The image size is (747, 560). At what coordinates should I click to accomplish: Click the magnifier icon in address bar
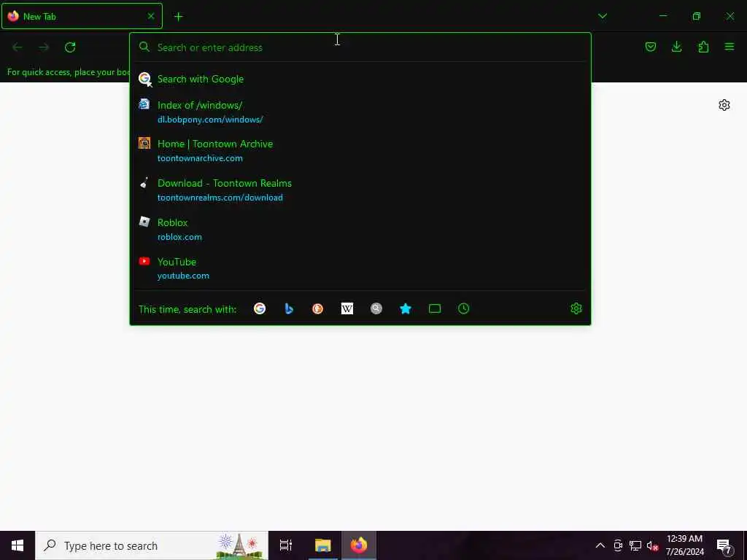pyautogui.click(x=144, y=47)
